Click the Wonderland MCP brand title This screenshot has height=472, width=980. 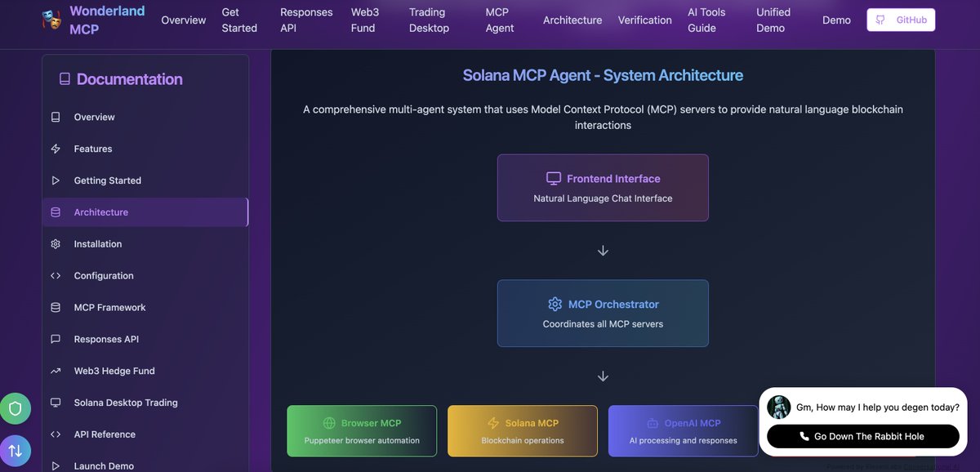click(x=107, y=20)
